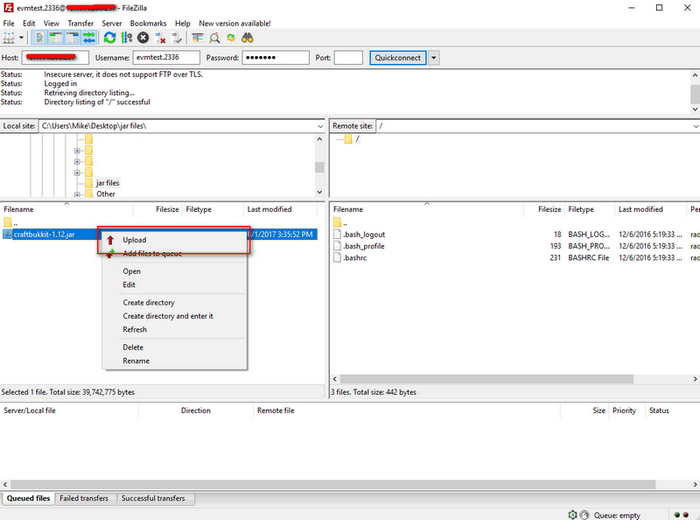Switch to Successful transfers tab
Image resolution: width=700 pixels, height=520 pixels.
pyautogui.click(x=153, y=499)
